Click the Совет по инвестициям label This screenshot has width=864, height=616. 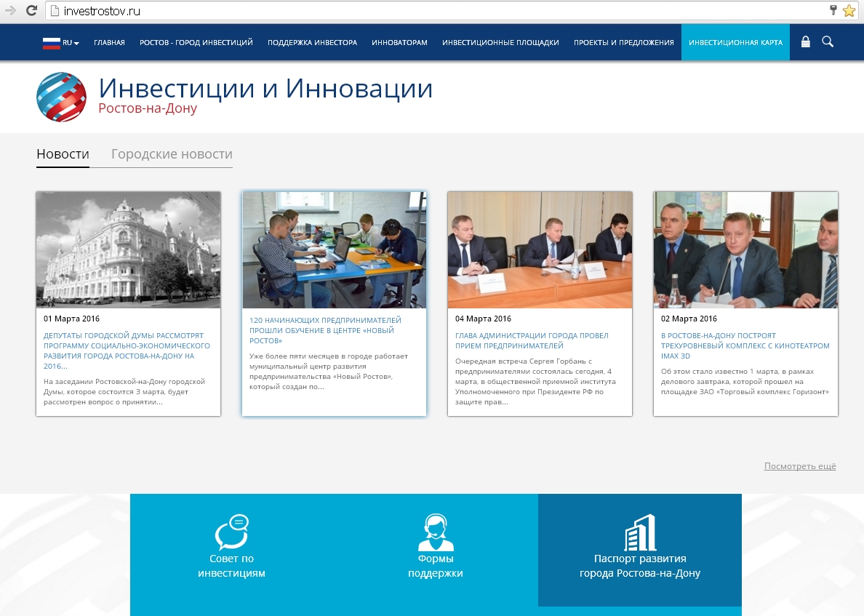click(x=231, y=566)
